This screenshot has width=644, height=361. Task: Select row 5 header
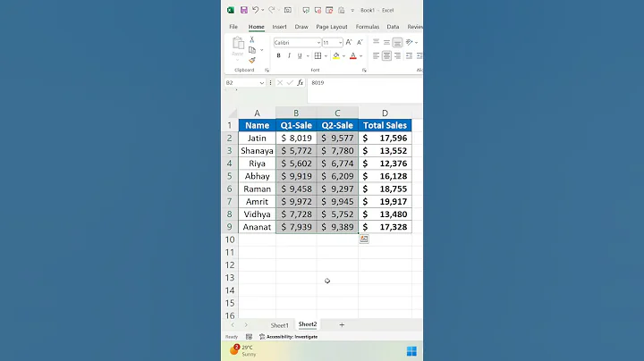coord(229,176)
